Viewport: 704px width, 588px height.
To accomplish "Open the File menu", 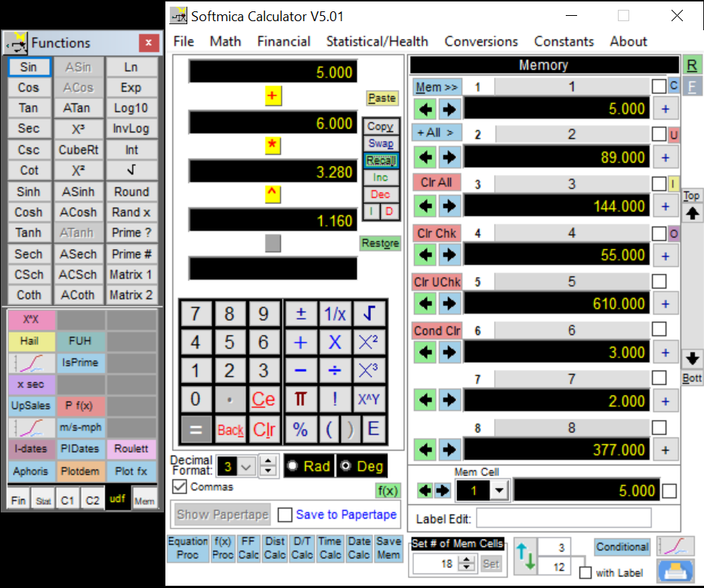I will (184, 42).
